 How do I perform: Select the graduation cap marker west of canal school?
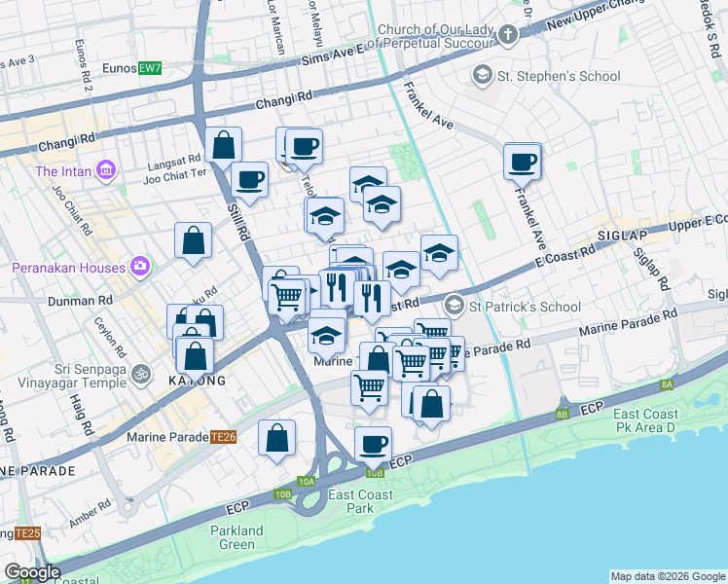coord(402,271)
